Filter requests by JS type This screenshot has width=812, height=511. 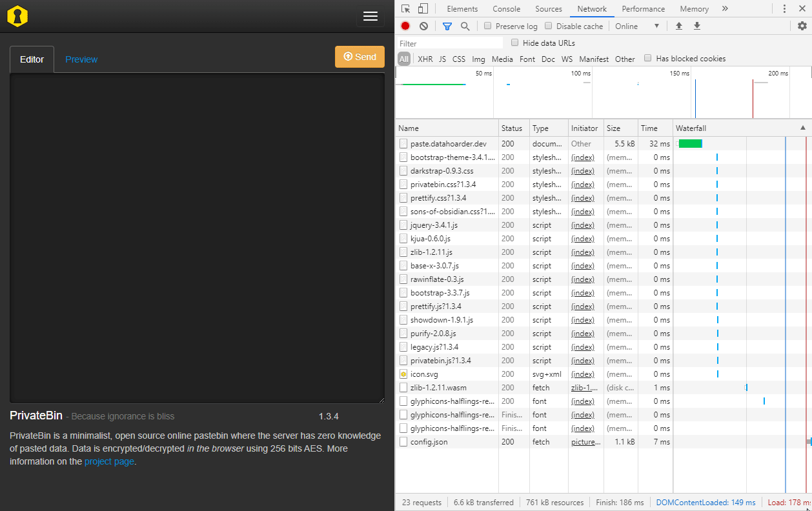pyautogui.click(x=442, y=59)
